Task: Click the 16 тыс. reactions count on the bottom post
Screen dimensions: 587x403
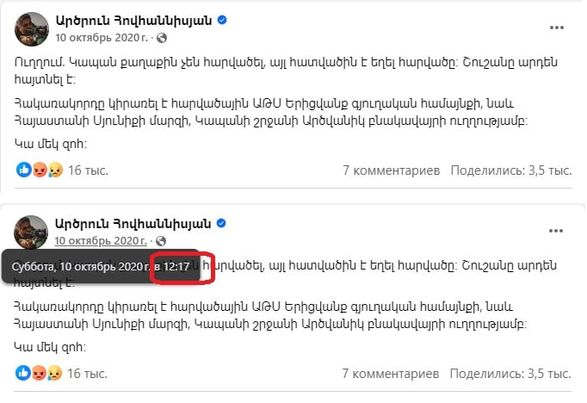Action: (x=87, y=373)
